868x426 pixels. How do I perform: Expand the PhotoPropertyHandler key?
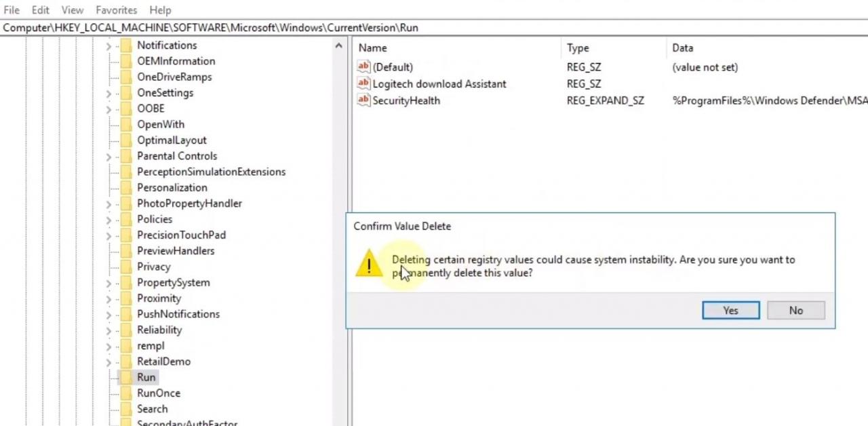pyautogui.click(x=108, y=204)
